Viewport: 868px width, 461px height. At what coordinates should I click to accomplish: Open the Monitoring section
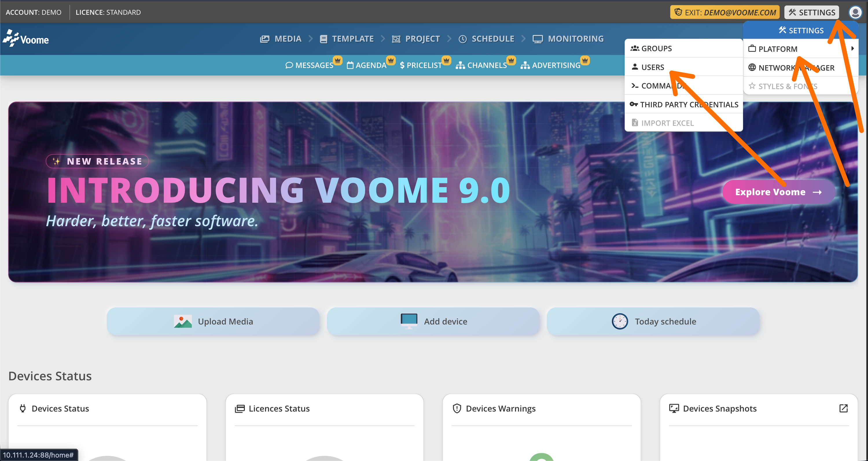point(568,39)
